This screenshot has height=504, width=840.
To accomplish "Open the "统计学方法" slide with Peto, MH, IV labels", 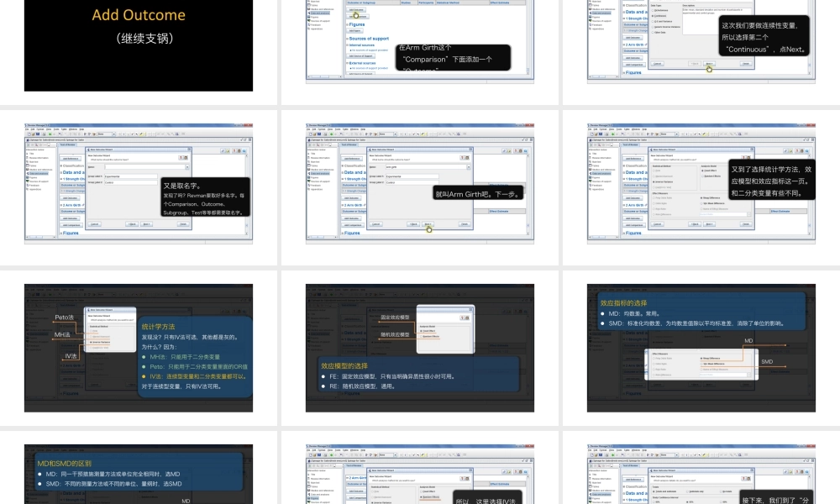I will click(139, 347).
